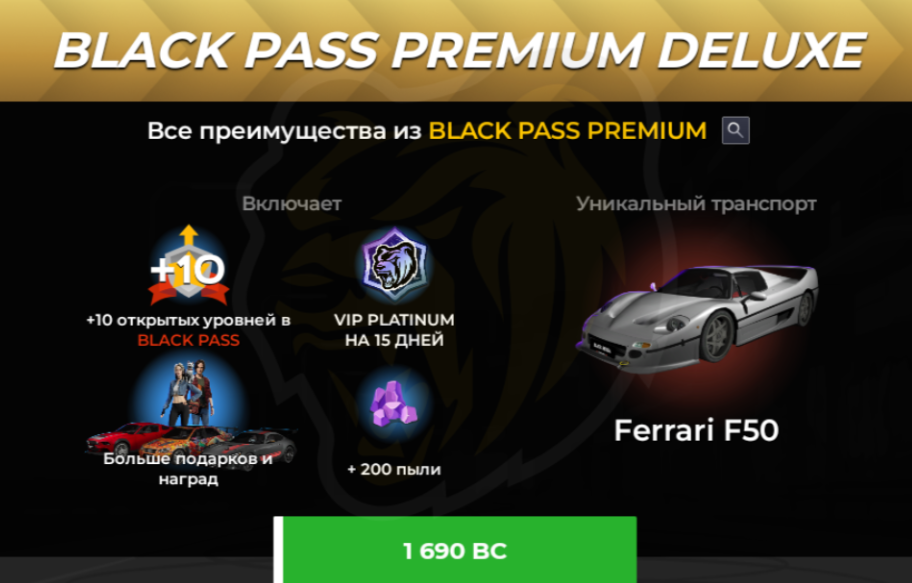Click the 'Все преимущества из' text
912x583 pixels.
pos(284,131)
